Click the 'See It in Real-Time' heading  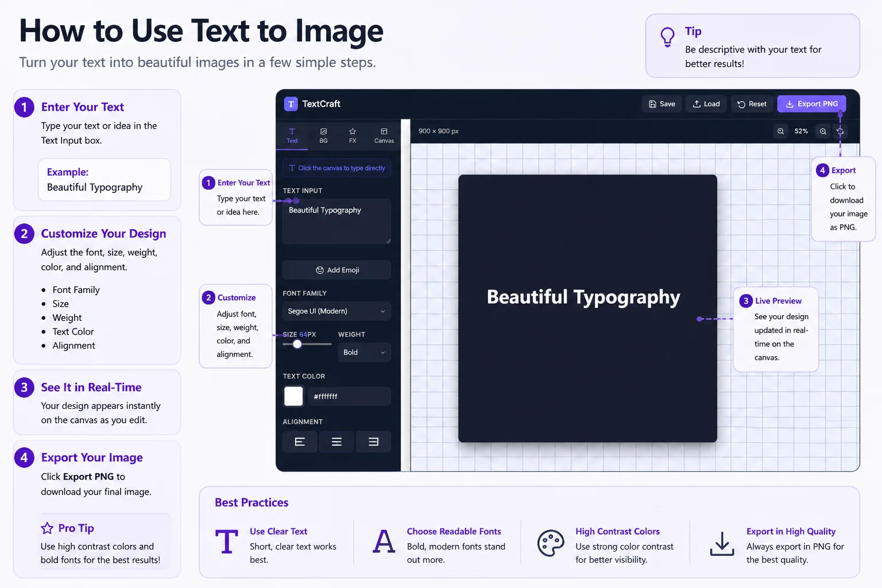(x=91, y=388)
